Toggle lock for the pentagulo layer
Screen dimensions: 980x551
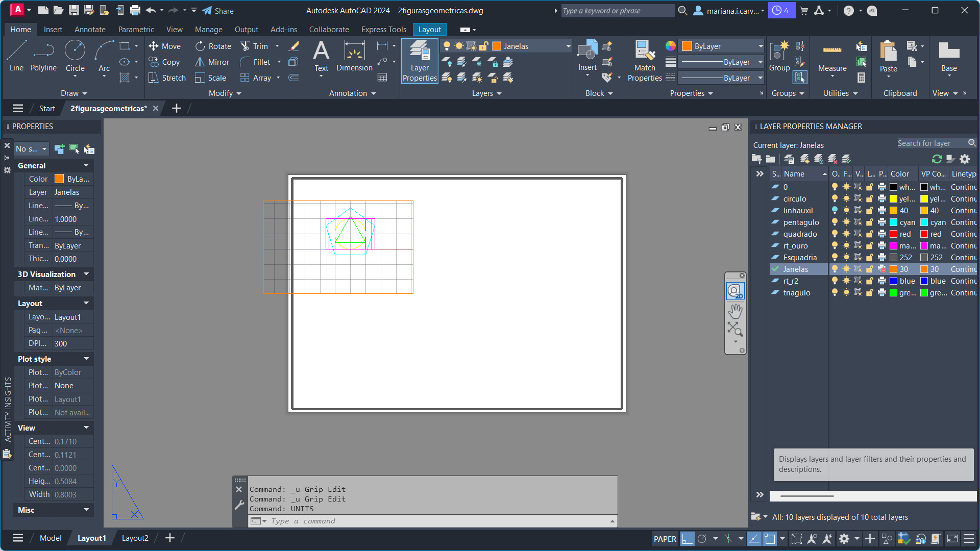[x=870, y=222]
